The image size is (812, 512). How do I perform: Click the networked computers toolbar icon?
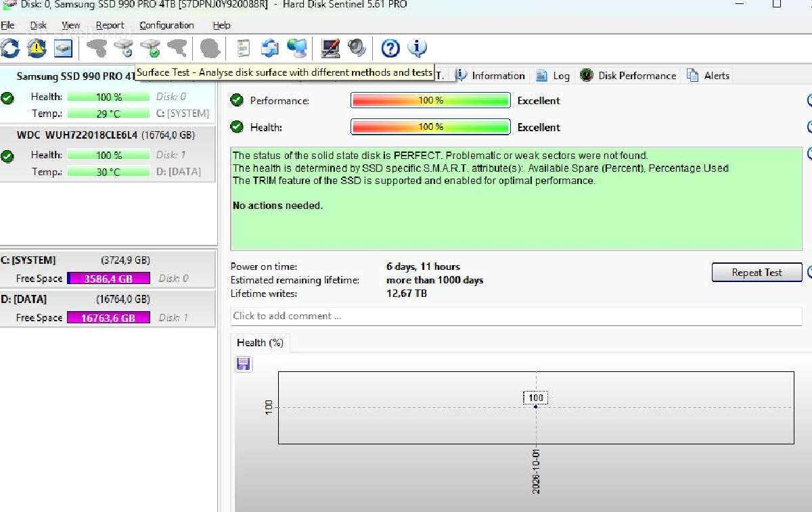(x=296, y=48)
